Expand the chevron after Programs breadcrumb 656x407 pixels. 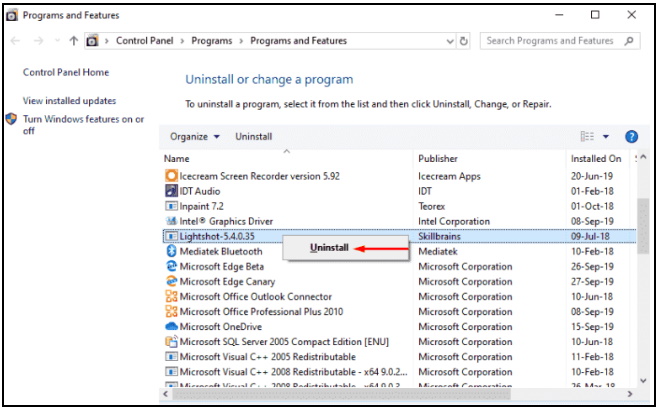(x=241, y=41)
